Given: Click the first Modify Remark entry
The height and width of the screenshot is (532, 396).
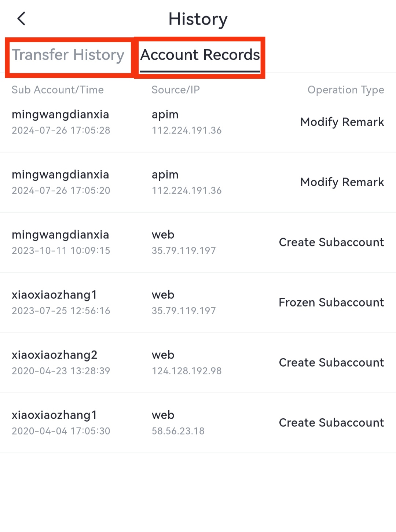Looking at the screenshot, I should (342, 122).
